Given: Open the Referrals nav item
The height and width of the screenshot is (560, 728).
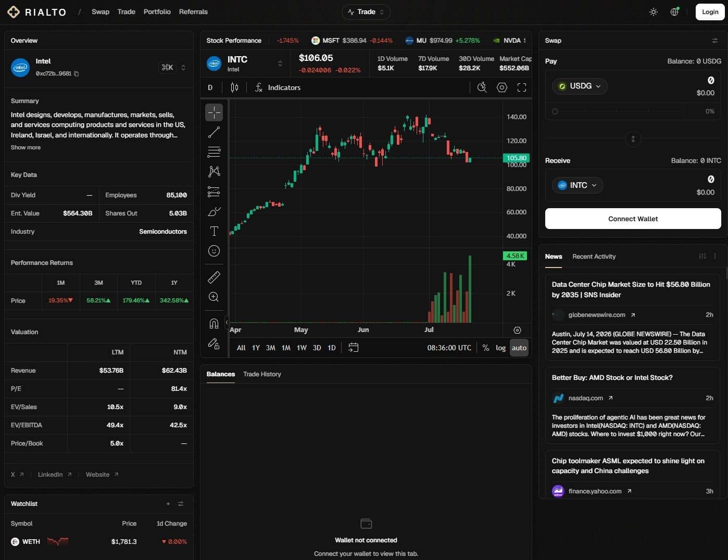Looking at the screenshot, I should tap(193, 11).
